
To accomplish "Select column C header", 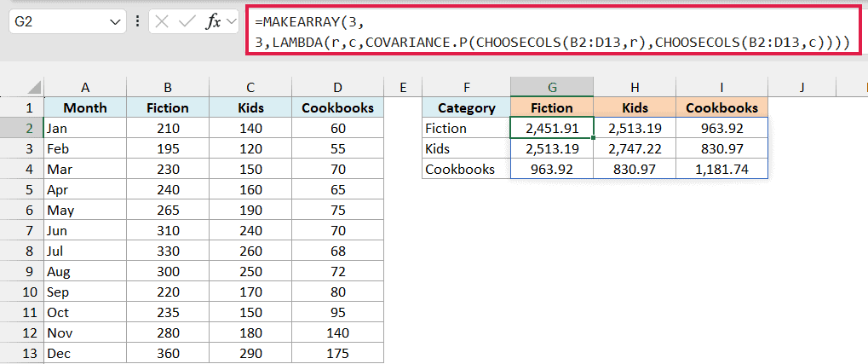I will coord(250,87).
